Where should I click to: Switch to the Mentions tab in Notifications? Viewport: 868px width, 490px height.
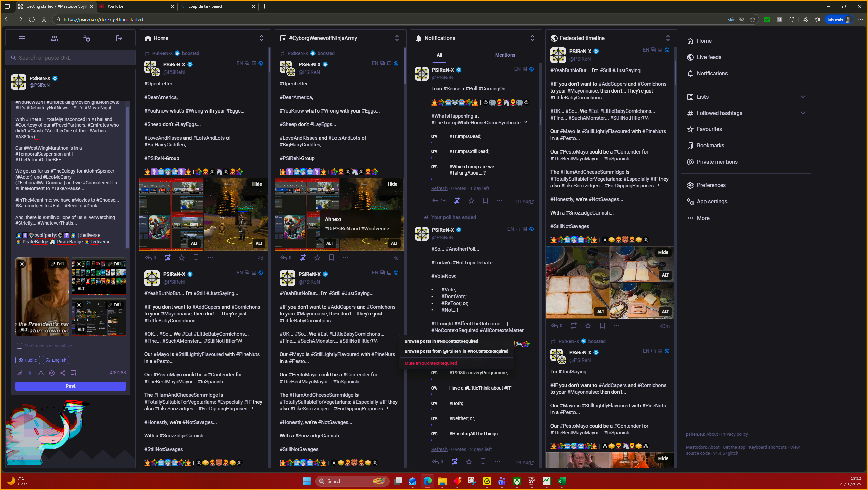click(x=505, y=55)
